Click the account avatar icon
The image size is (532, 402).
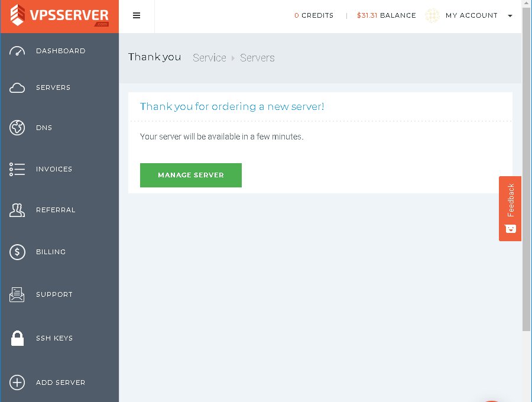click(x=432, y=15)
